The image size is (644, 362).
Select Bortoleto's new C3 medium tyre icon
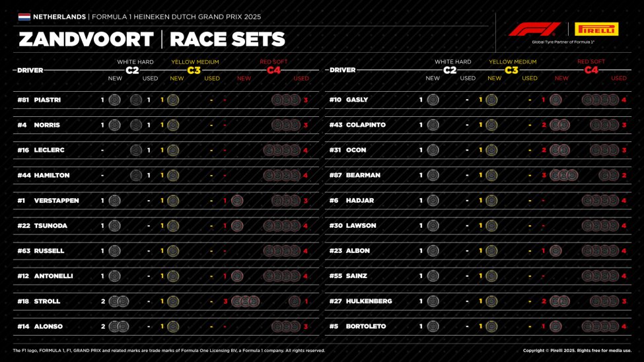(x=491, y=326)
